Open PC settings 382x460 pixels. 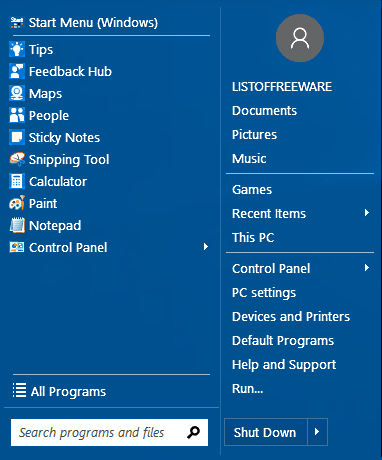(x=264, y=293)
